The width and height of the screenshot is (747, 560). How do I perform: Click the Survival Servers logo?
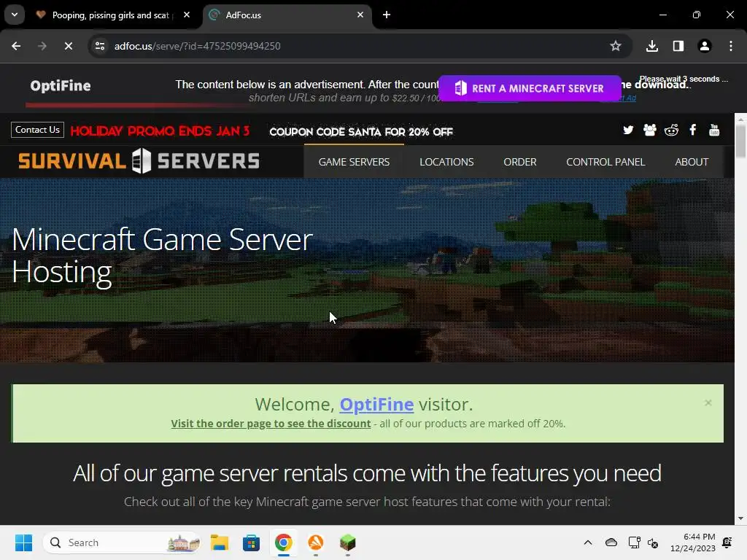(x=139, y=161)
